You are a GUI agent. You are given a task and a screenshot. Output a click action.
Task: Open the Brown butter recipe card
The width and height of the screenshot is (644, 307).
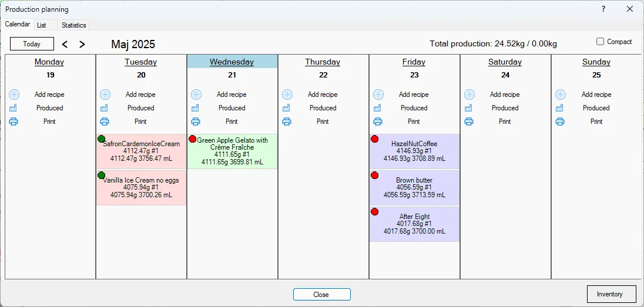coord(414,188)
